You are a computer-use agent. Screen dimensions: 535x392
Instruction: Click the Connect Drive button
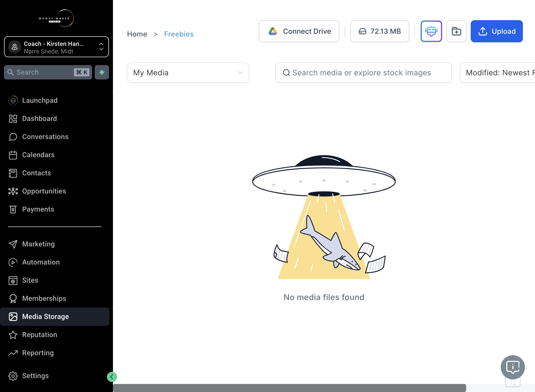[x=299, y=31]
